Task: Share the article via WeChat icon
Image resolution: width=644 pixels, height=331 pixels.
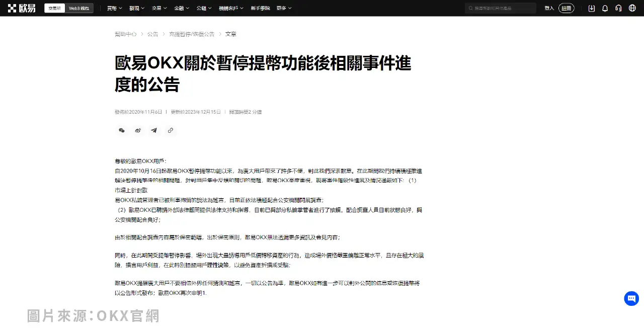Action: 121,130
